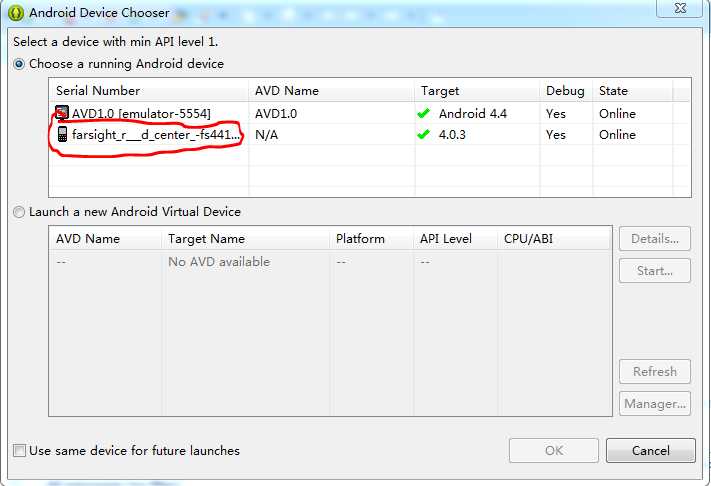Click the Platform column header
The width and height of the screenshot is (711, 486).
(371, 239)
